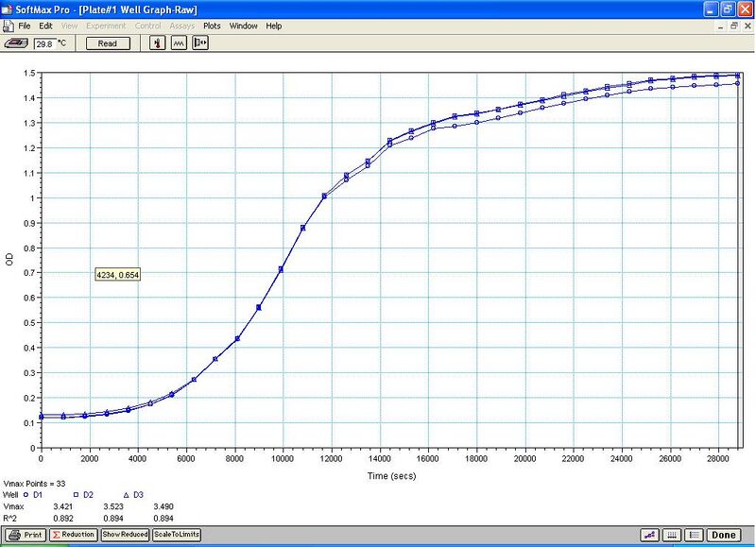
Task: Open the Edit menu
Action: 45,26
